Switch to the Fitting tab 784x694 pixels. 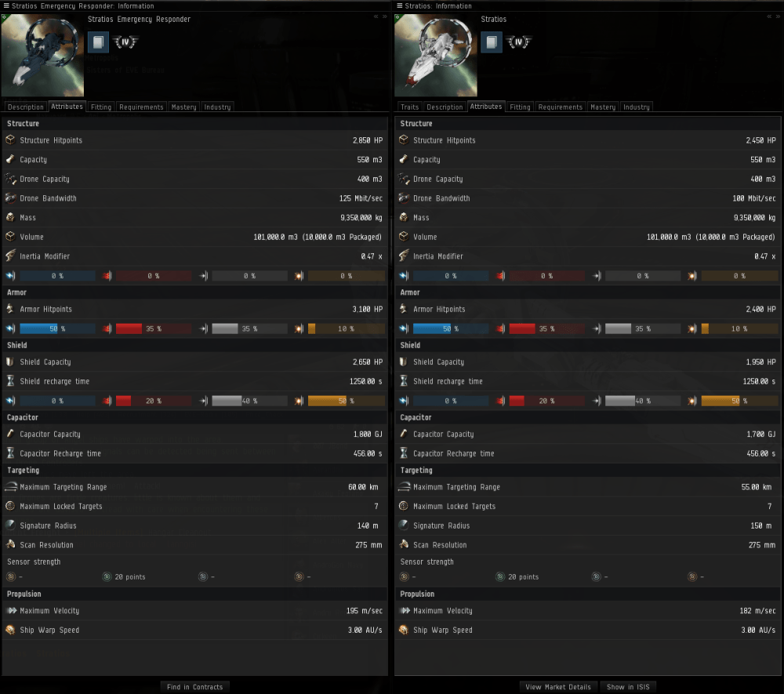point(100,107)
